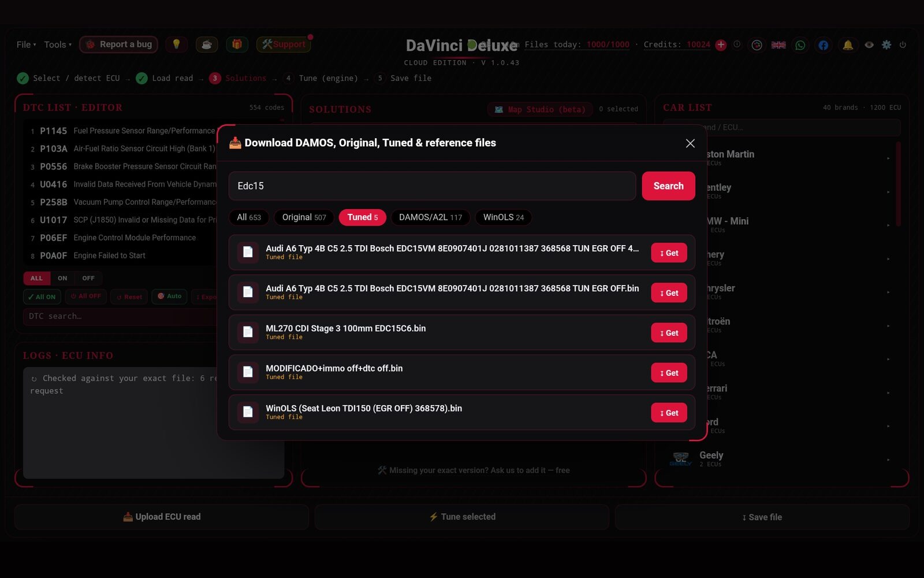Image resolution: width=924 pixels, height=578 pixels.
Task: Open the WhatsApp contact icon
Action: pyautogui.click(x=800, y=45)
